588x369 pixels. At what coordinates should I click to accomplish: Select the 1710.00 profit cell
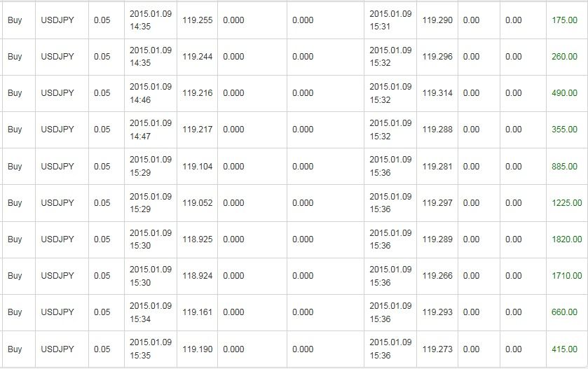[x=567, y=275]
